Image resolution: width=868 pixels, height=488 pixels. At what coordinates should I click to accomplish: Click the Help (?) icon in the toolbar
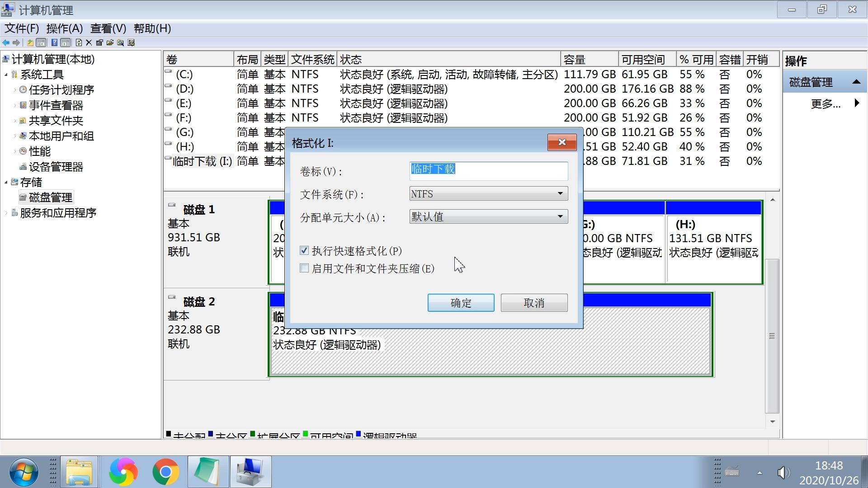[55, 42]
